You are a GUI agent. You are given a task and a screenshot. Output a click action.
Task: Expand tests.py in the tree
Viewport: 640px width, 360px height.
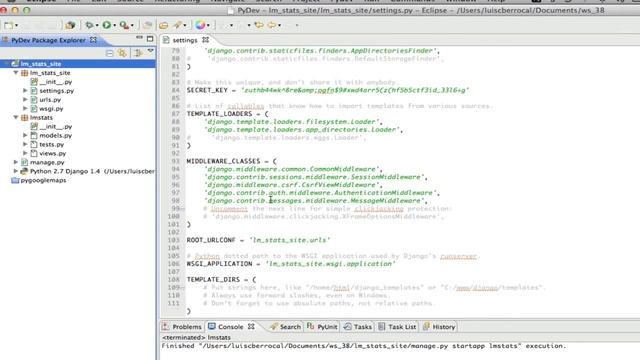pyautogui.click(x=25, y=144)
